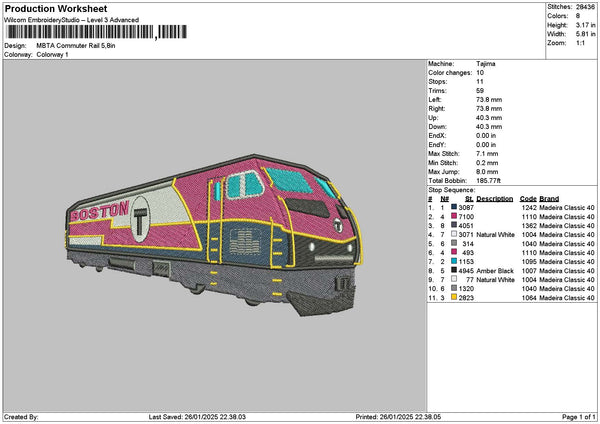
Task: Click the swatch beside stitch count 4051
Action: point(454,225)
